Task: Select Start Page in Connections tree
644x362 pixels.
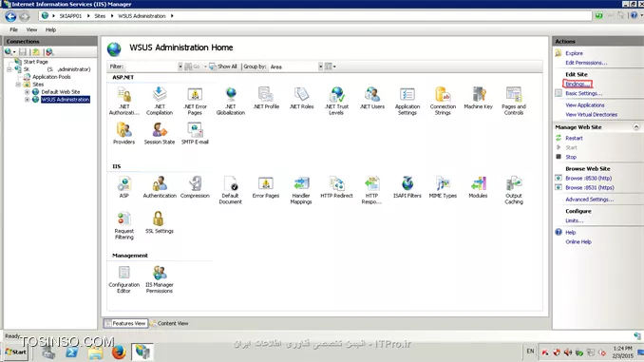Action: [35, 62]
